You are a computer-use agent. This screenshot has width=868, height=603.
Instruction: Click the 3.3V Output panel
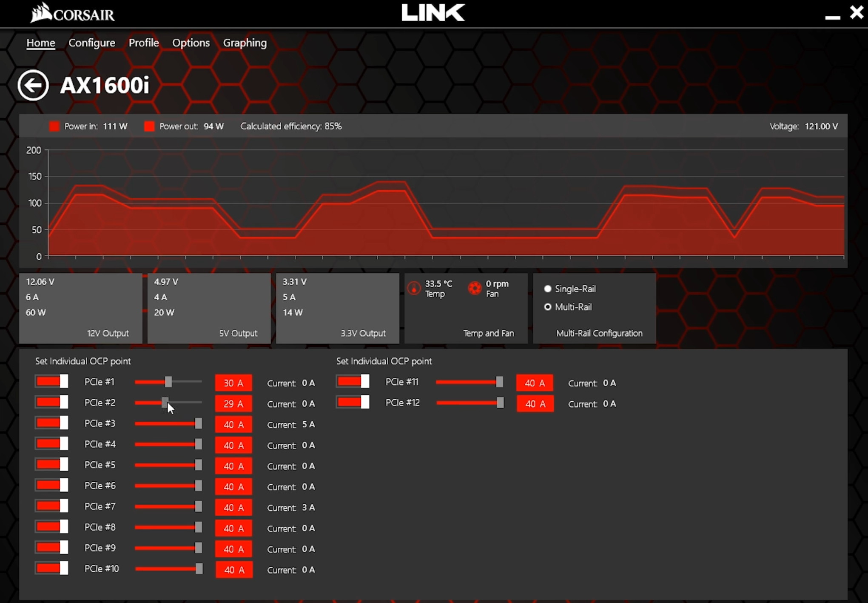(338, 309)
